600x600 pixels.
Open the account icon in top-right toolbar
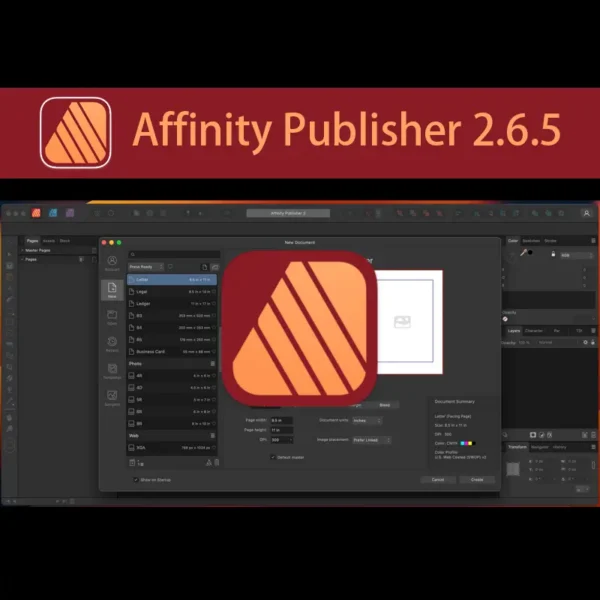[586, 213]
